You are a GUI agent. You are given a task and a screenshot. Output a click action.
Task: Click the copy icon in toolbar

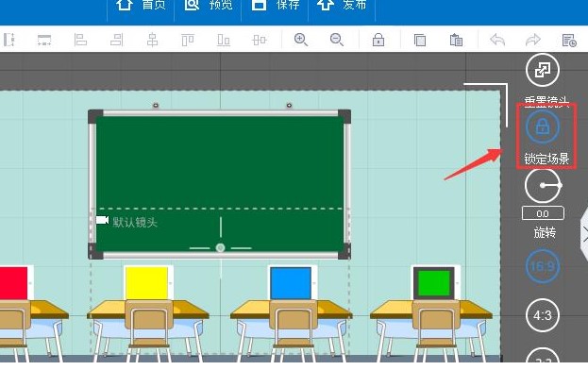click(420, 40)
